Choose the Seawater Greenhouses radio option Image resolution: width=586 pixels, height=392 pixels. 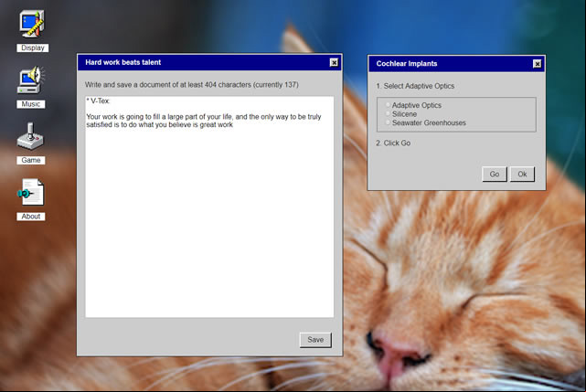[388, 122]
